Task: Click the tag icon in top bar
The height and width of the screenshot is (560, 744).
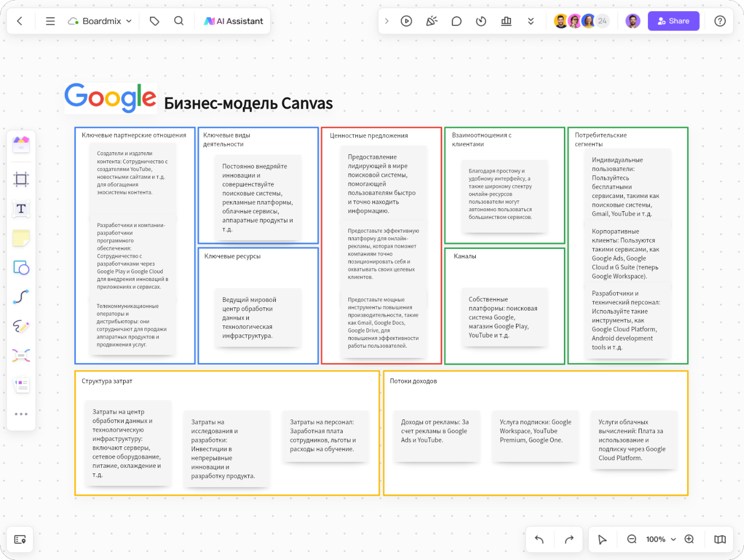Action: click(155, 21)
